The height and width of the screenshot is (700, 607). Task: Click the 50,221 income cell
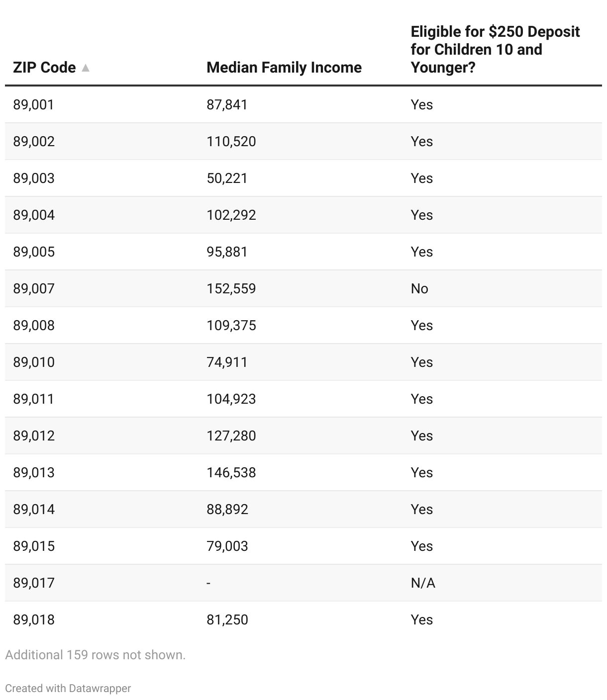click(x=227, y=178)
